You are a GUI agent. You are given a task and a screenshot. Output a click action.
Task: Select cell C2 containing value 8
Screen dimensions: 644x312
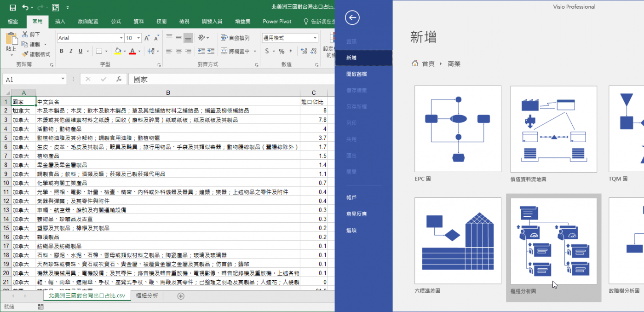(314, 110)
